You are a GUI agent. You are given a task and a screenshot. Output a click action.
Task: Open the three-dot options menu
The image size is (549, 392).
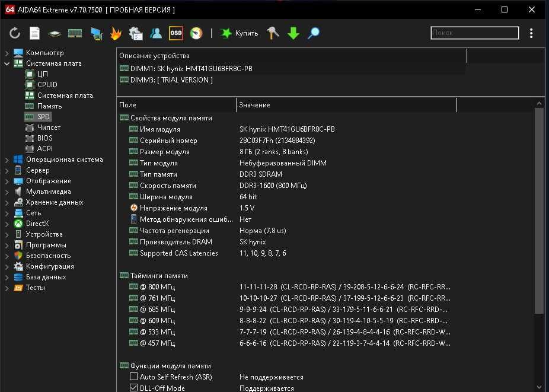(x=531, y=33)
